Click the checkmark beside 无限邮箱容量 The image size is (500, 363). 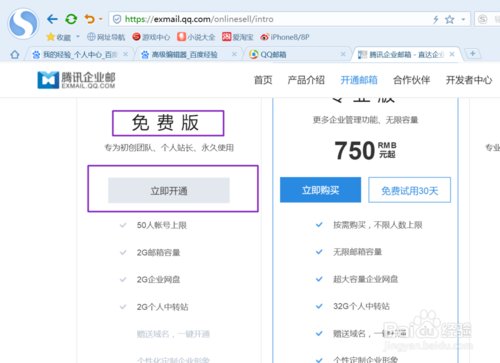(x=319, y=252)
